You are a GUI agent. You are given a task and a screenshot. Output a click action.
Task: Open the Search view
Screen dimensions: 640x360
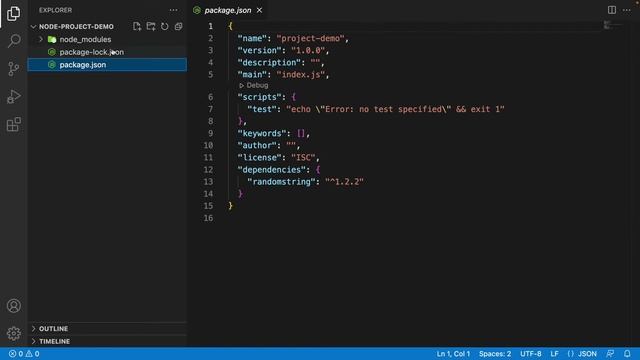tap(13, 41)
